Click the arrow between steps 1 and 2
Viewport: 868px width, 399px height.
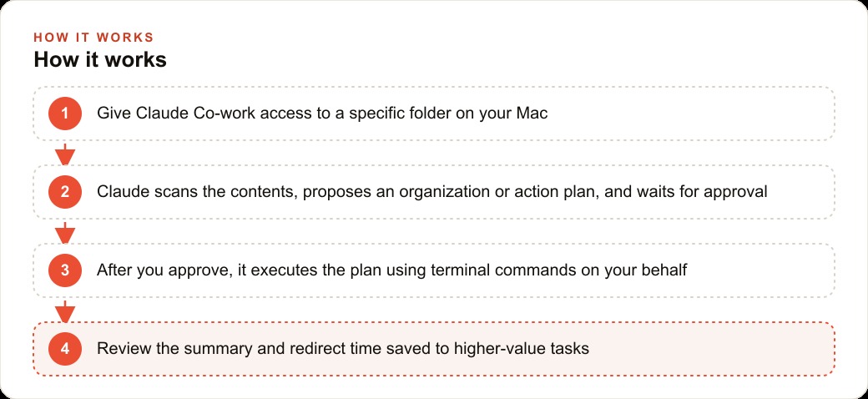pyautogui.click(x=65, y=154)
